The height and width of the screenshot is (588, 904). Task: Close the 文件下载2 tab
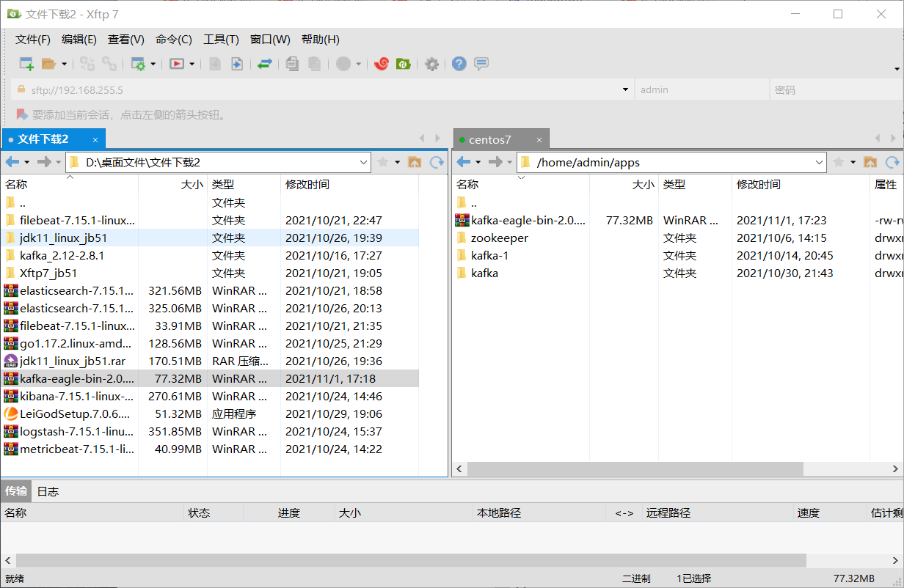click(x=95, y=139)
